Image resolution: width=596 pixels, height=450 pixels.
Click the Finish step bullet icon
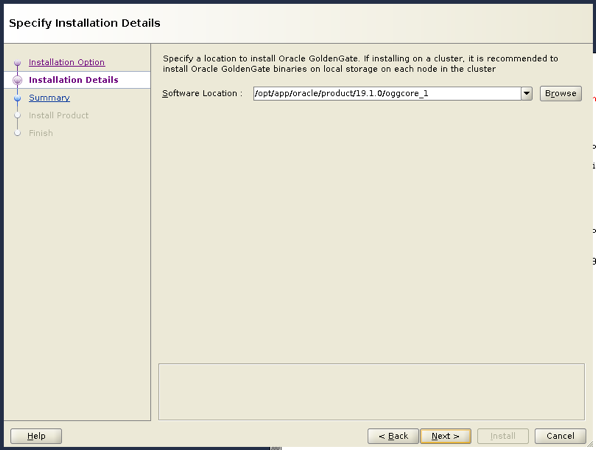tap(17, 133)
